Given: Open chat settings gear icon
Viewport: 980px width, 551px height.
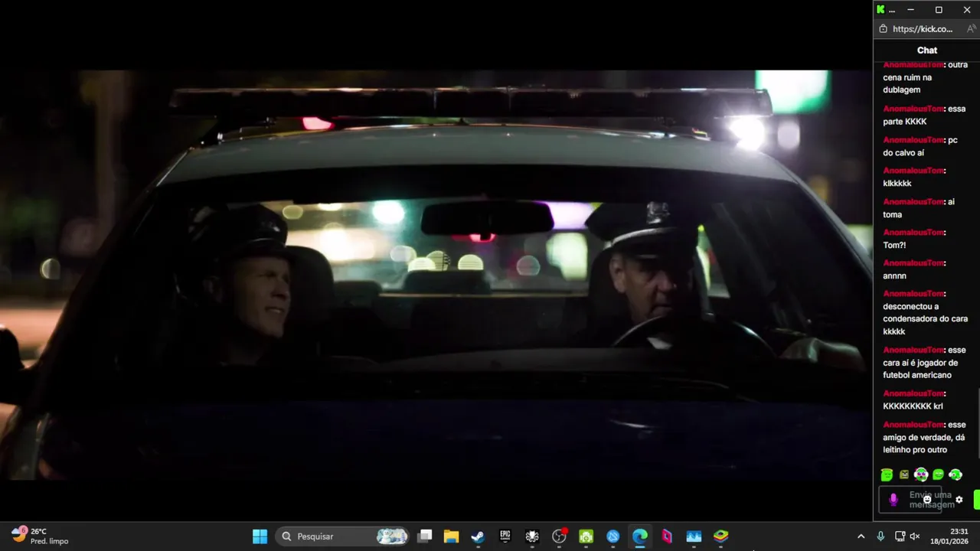Looking at the screenshot, I should tap(959, 500).
